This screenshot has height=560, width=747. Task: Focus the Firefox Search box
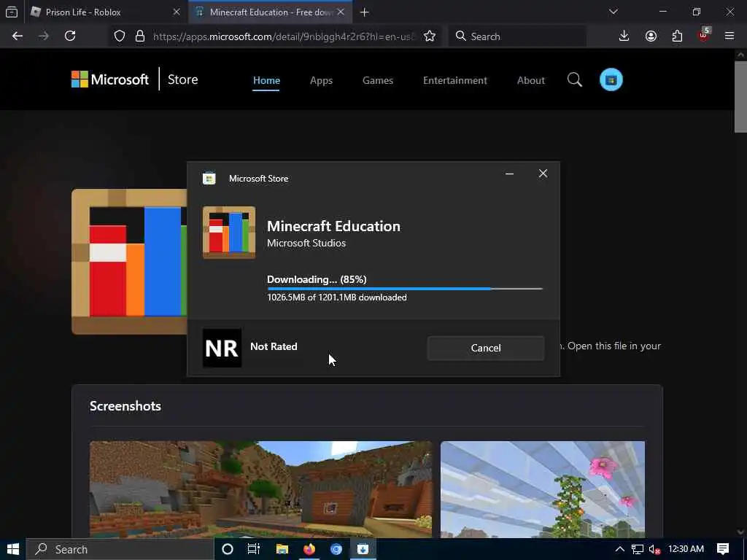pos(518,36)
